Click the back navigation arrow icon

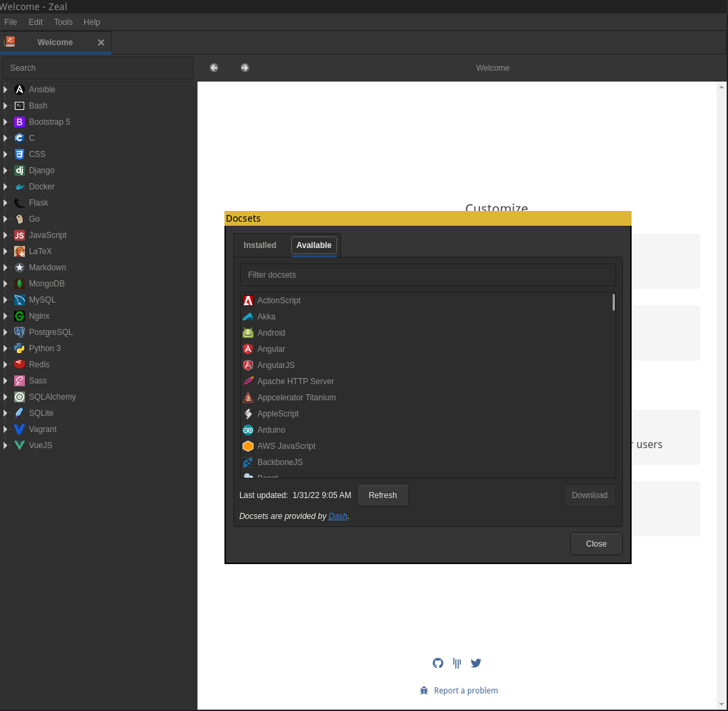(214, 68)
